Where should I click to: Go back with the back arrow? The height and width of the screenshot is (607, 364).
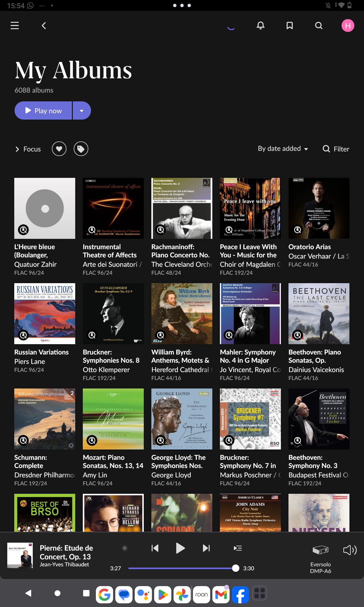tap(44, 25)
